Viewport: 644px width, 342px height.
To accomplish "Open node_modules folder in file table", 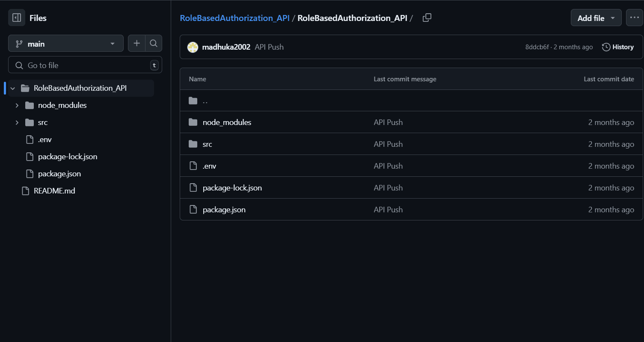I will 227,122.
